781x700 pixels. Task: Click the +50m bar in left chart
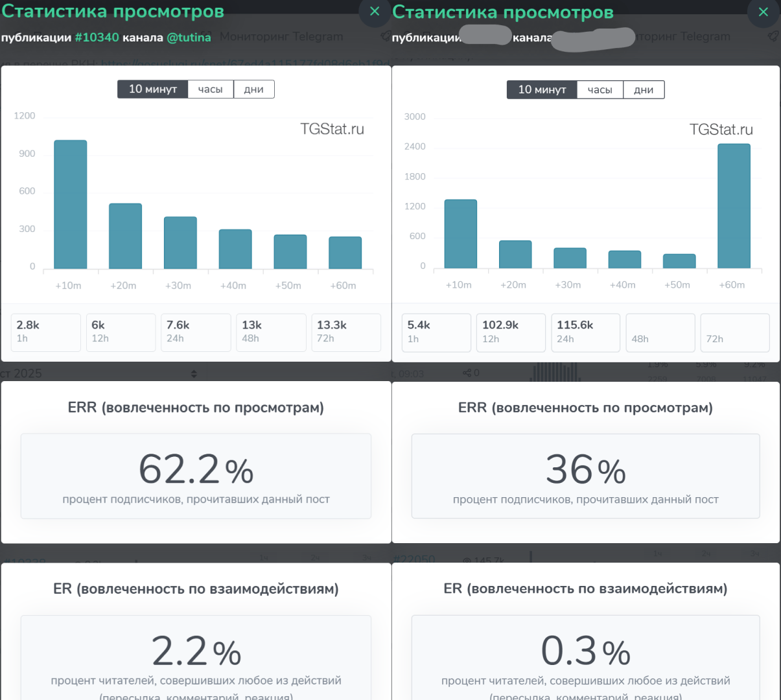290,251
